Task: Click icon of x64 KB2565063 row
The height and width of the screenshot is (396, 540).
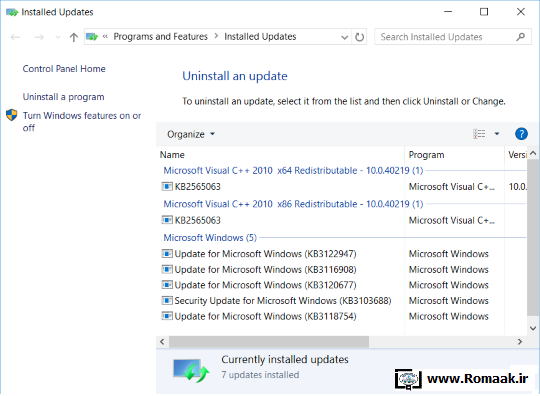Action: tap(167, 187)
